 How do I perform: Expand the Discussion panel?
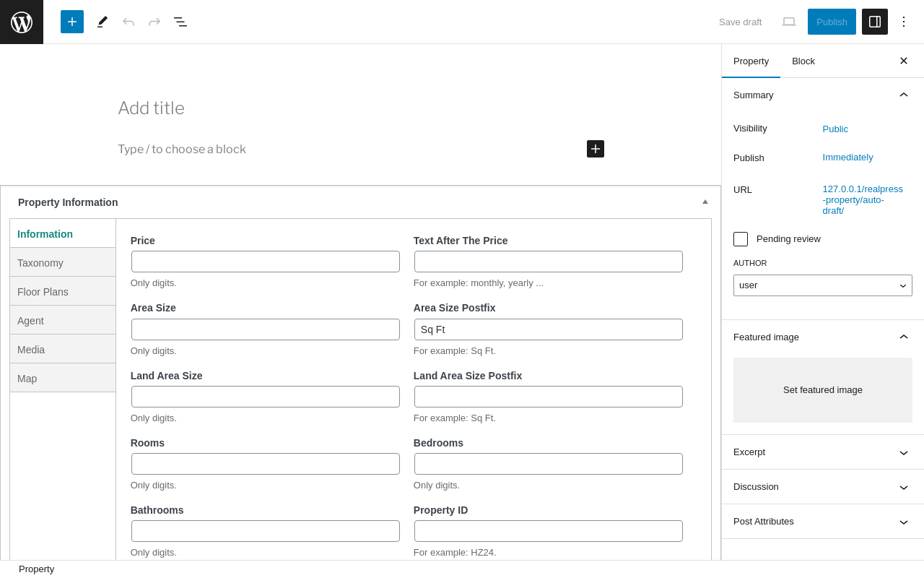[x=823, y=487]
